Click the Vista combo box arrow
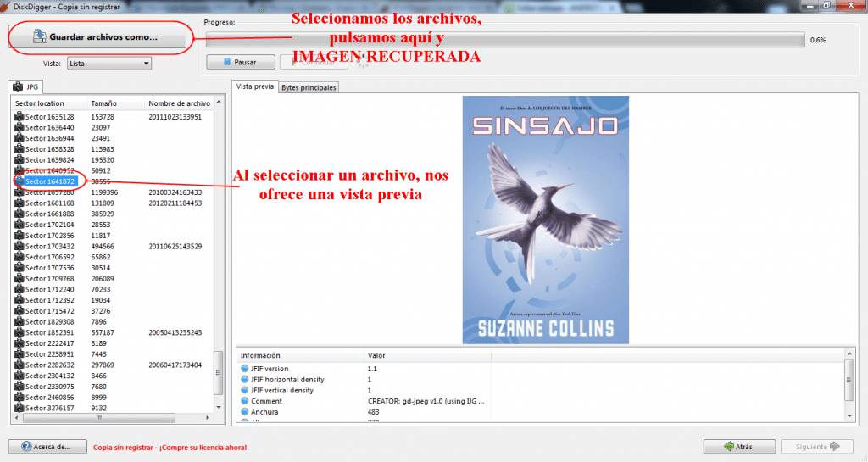Screen dimensions: 868x462 146,64
